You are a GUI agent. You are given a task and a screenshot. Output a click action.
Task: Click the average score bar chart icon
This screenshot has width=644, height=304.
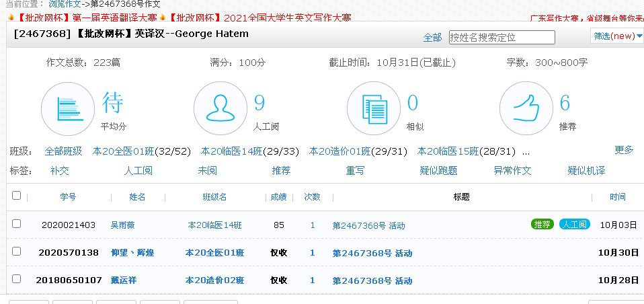click(x=68, y=108)
